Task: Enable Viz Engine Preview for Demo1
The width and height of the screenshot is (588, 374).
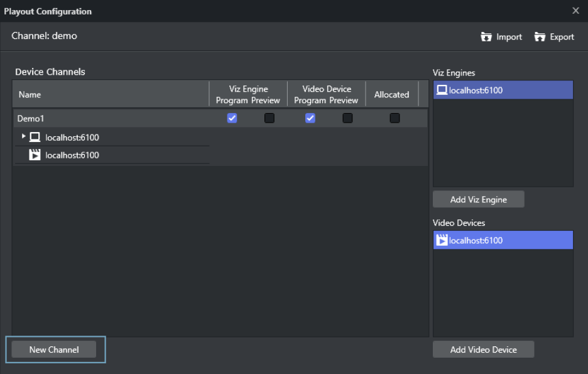Action: point(269,118)
